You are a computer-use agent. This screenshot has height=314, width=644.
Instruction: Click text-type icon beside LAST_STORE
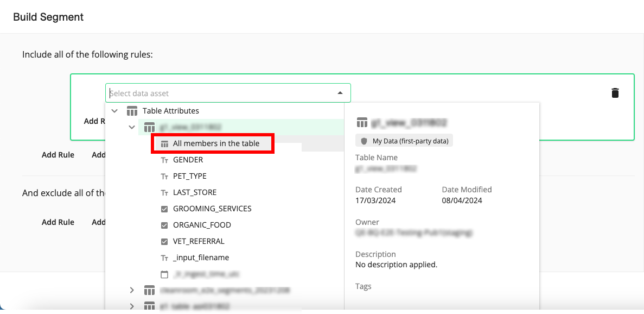point(164,193)
